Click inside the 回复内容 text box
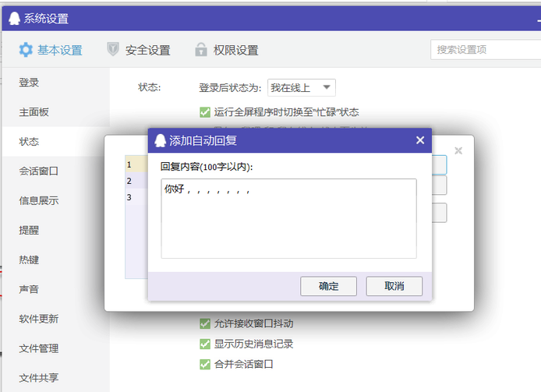The width and height of the screenshot is (541, 392). pos(288,222)
